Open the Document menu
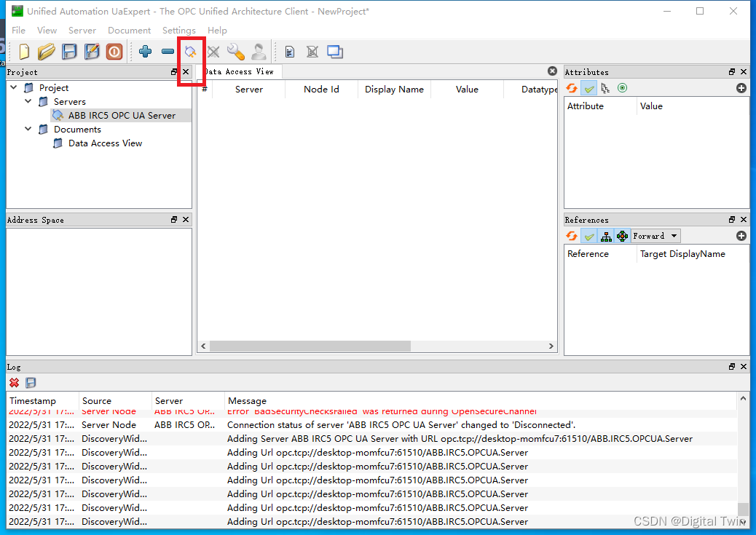The image size is (756, 535). (x=129, y=31)
